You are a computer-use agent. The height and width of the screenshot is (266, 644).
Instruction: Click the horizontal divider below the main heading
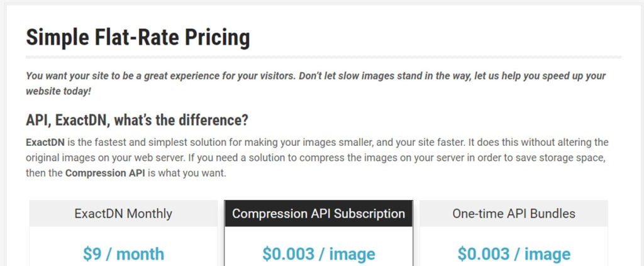[323, 57]
